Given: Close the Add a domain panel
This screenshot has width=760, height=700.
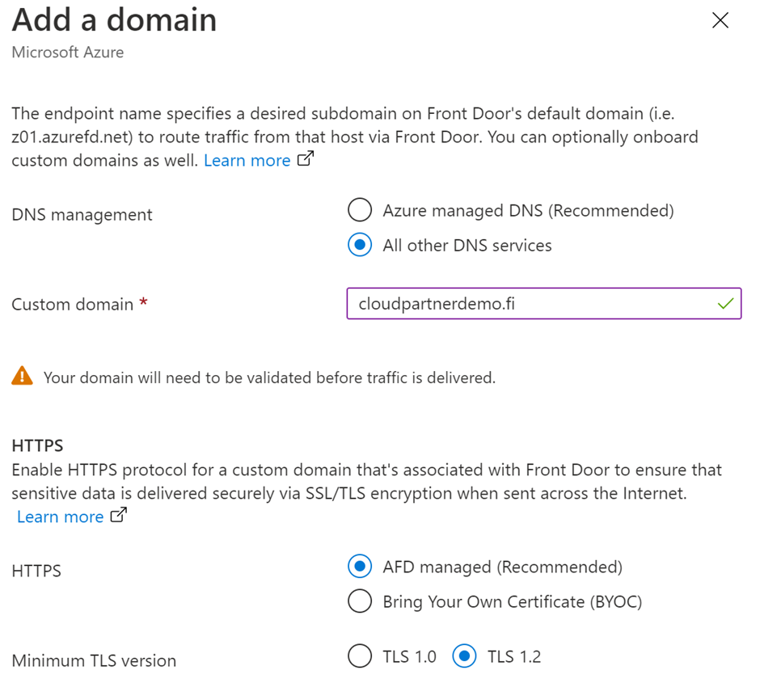Looking at the screenshot, I should click(720, 21).
